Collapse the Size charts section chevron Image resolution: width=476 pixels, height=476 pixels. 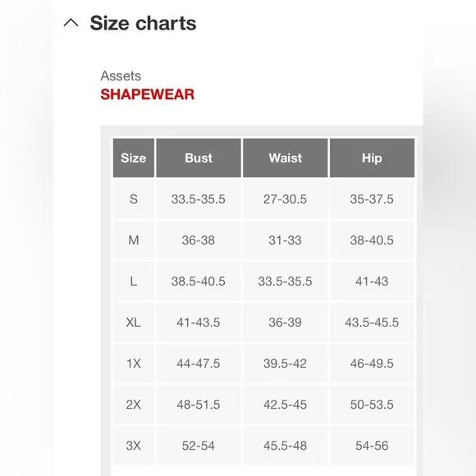click(71, 23)
